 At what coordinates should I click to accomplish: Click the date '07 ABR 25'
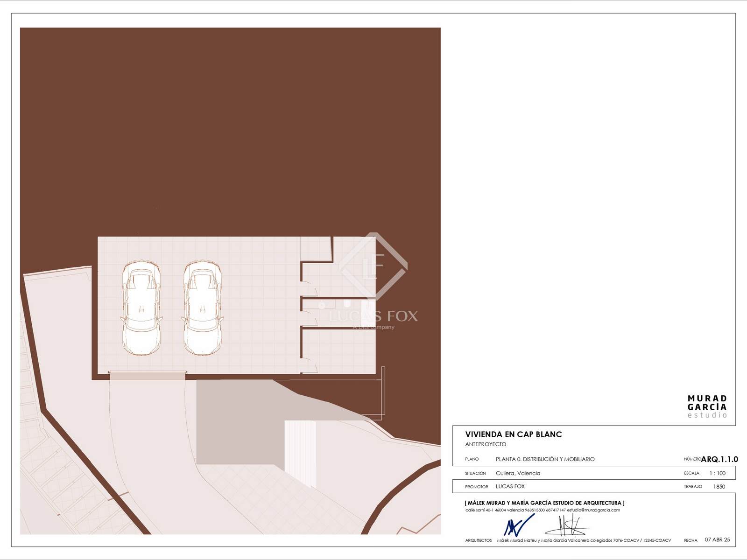click(x=717, y=540)
